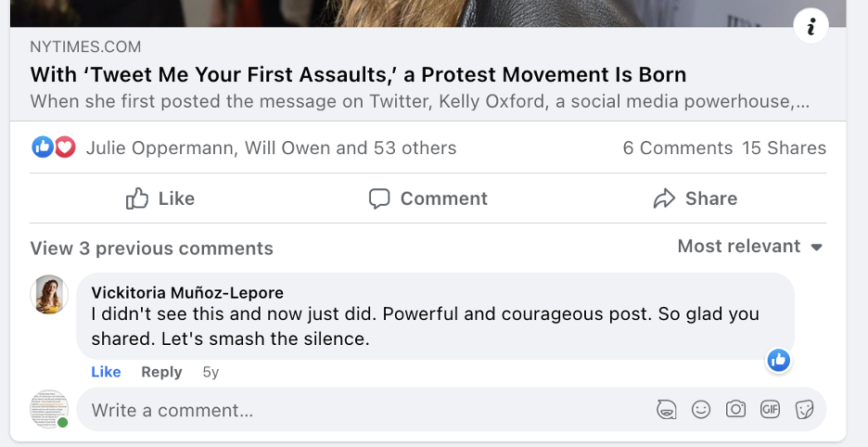Open Vickitoria Muñoz-Lepore's profile picture
This screenshot has width=868, height=447.
(x=49, y=295)
